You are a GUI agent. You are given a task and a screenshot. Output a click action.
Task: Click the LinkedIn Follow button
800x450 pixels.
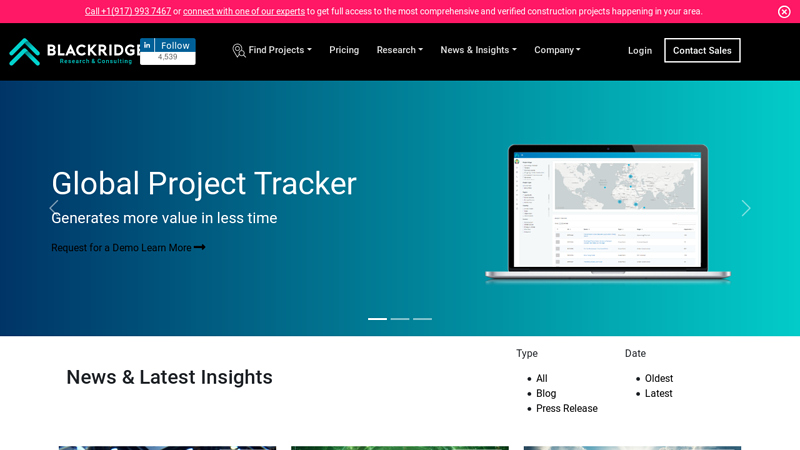click(167, 45)
